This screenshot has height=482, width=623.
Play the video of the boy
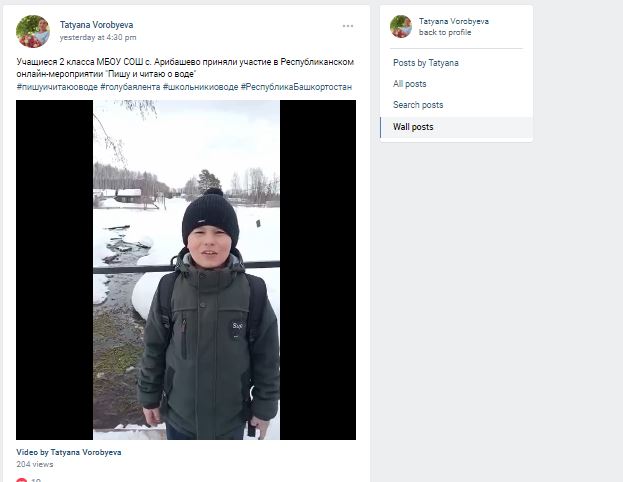tap(186, 270)
